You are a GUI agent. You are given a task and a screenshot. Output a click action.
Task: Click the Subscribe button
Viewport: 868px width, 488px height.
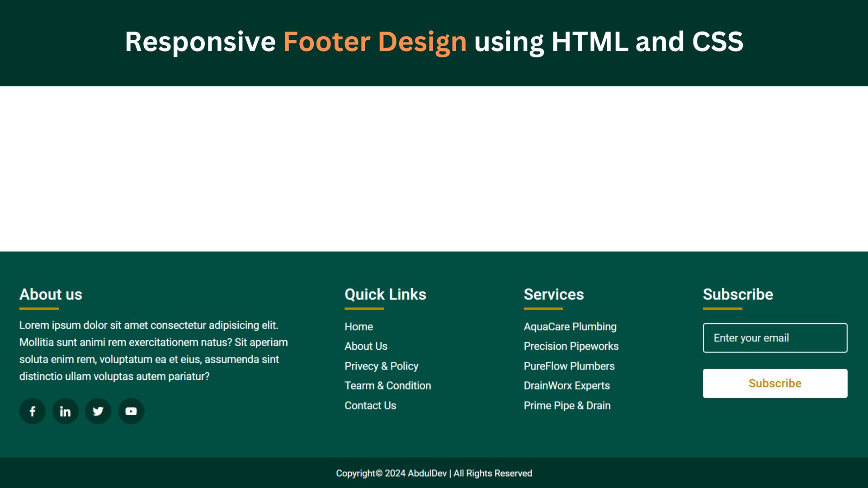pos(774,383)
